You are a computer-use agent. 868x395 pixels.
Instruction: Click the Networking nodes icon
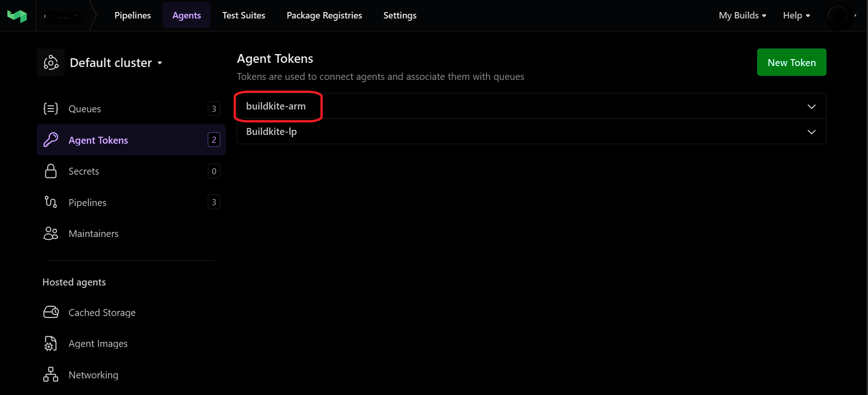(x=51, y=374)
